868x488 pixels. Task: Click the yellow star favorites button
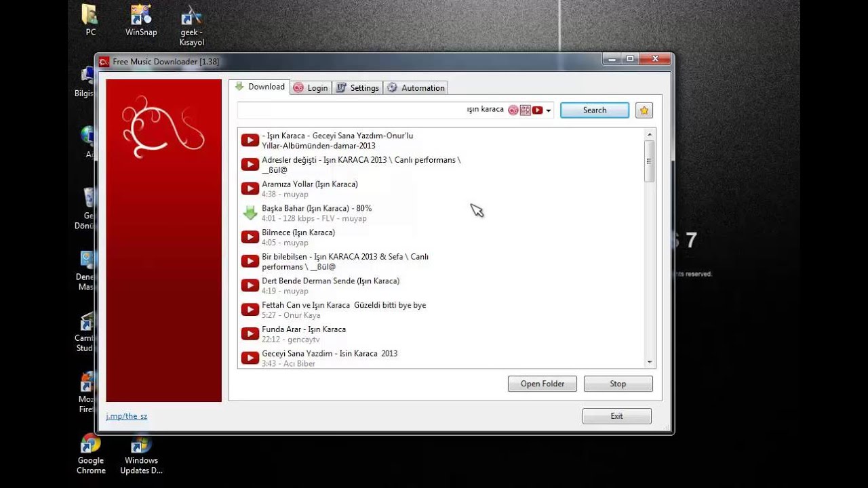point(644,110)
